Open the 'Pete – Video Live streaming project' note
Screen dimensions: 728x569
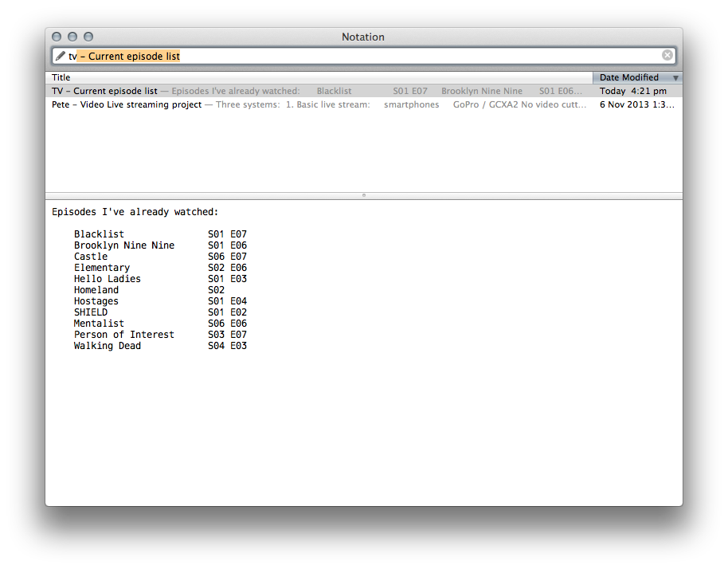364,104
